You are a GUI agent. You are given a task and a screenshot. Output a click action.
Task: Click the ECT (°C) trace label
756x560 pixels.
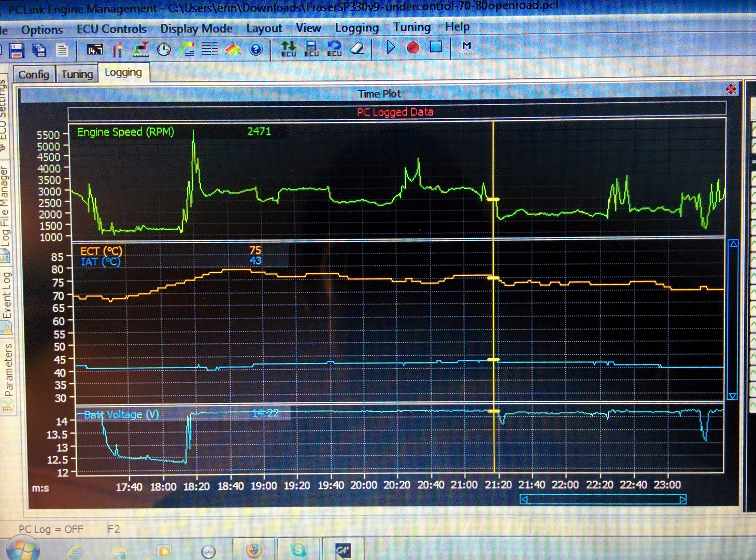point(101,251)
